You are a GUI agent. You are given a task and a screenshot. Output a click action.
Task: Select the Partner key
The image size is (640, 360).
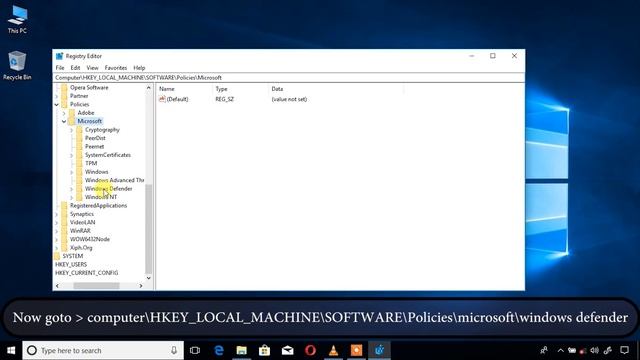79,96
